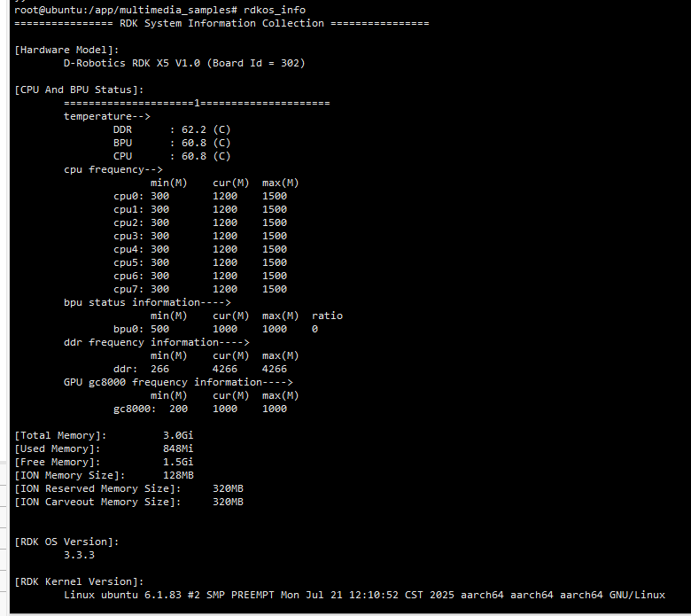Click the cpu7 frequency row
Screen dimensions: 691x616
199,289
